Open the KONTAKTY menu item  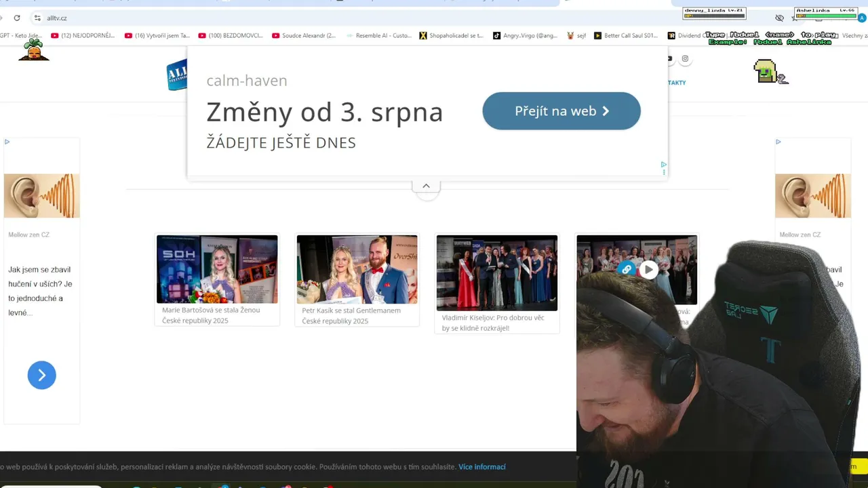point(677,83)
